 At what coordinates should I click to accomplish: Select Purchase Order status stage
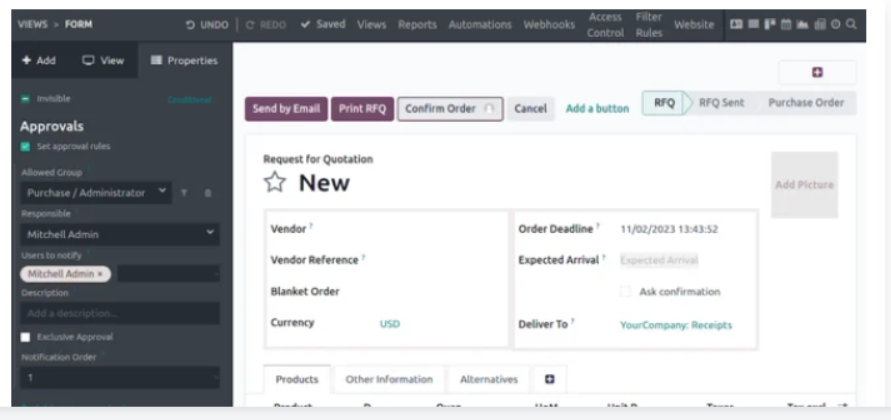pyautogui.click(x=806, y=103)
